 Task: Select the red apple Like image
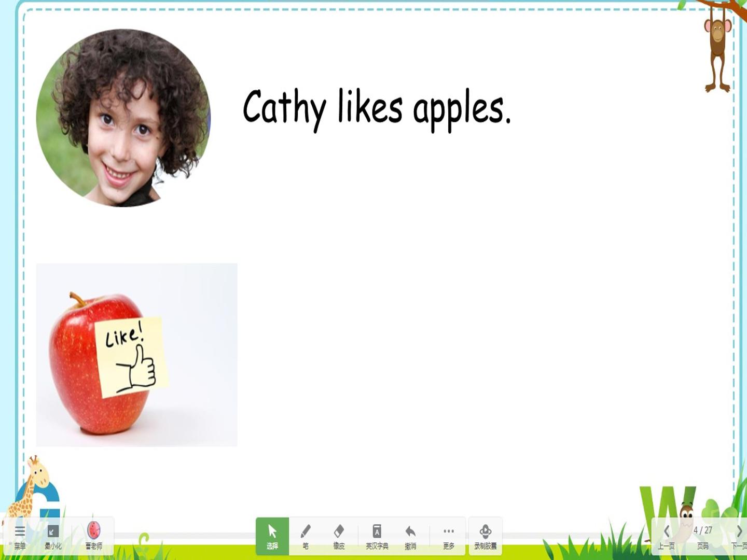[136, 355]
